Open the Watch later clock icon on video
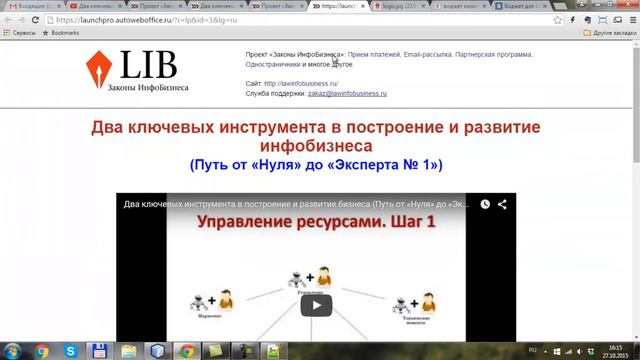This screenshot has height=360, width=640. coord(485,204)
